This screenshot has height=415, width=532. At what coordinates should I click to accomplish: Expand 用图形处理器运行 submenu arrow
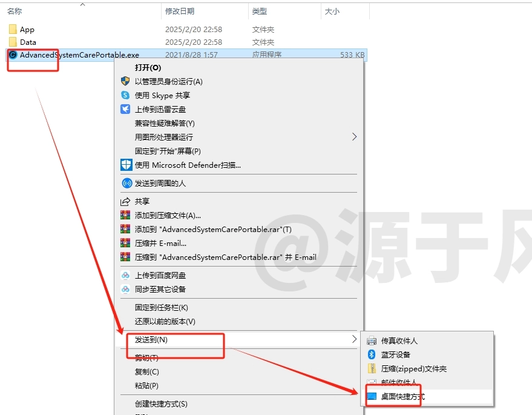354,137
